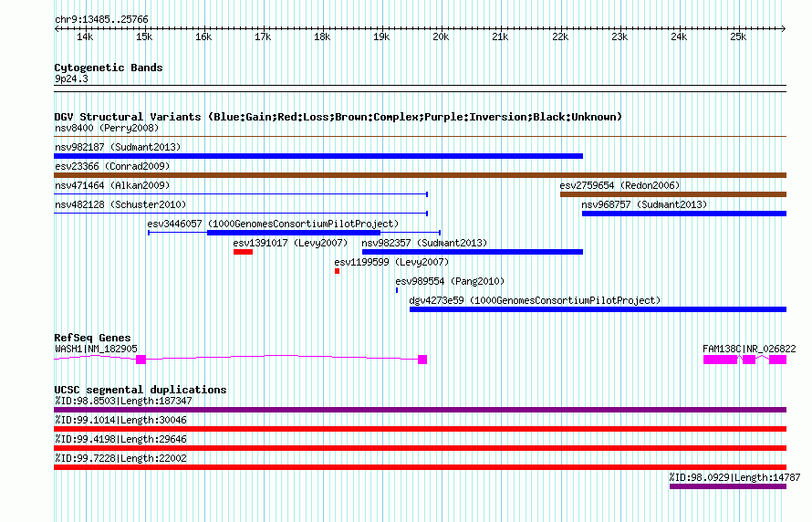Click the 25k ruler tick label
Screen dimensions: 812x522
(x=738, y=37)
